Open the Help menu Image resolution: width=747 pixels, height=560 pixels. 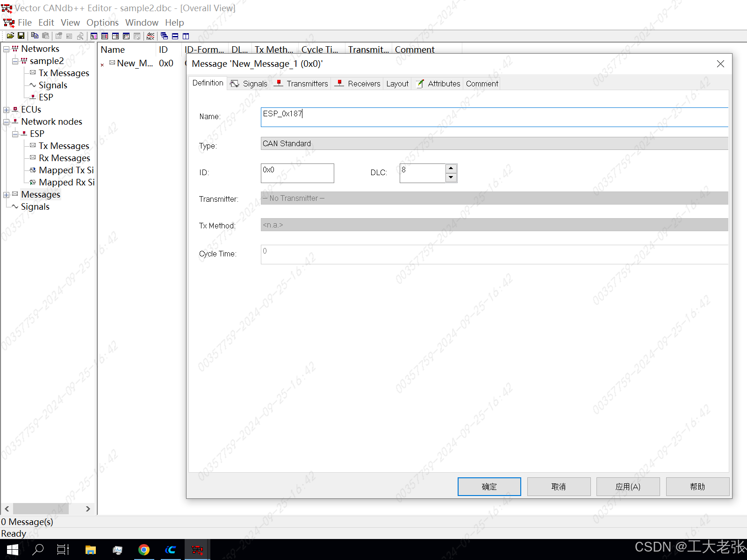pyautogui.click(x=174, y=22)
